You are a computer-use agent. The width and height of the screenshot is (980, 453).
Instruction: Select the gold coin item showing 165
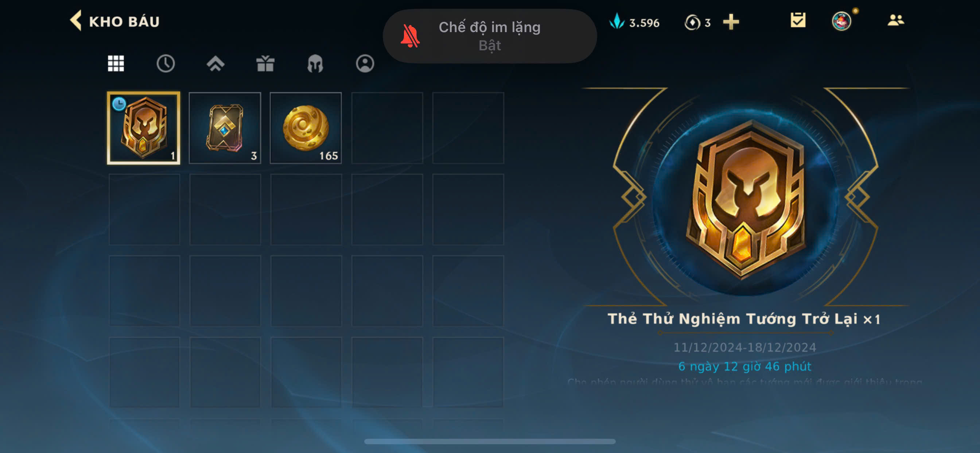point(306,128)
